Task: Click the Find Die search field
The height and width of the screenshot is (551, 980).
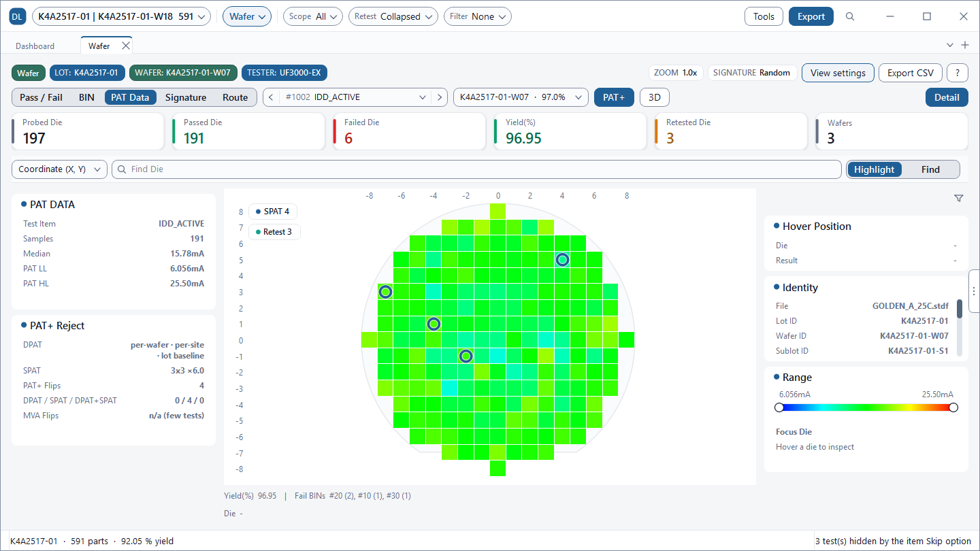Action: click(476, 169)
